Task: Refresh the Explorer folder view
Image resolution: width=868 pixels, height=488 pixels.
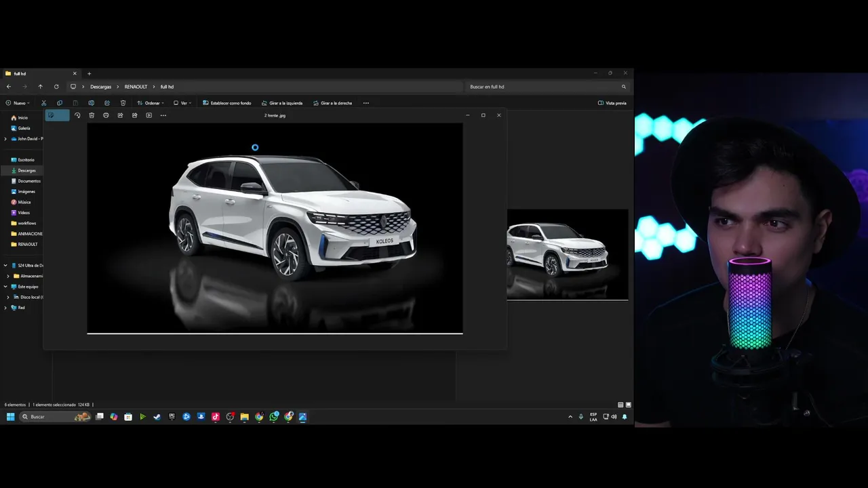Action: 56,87
